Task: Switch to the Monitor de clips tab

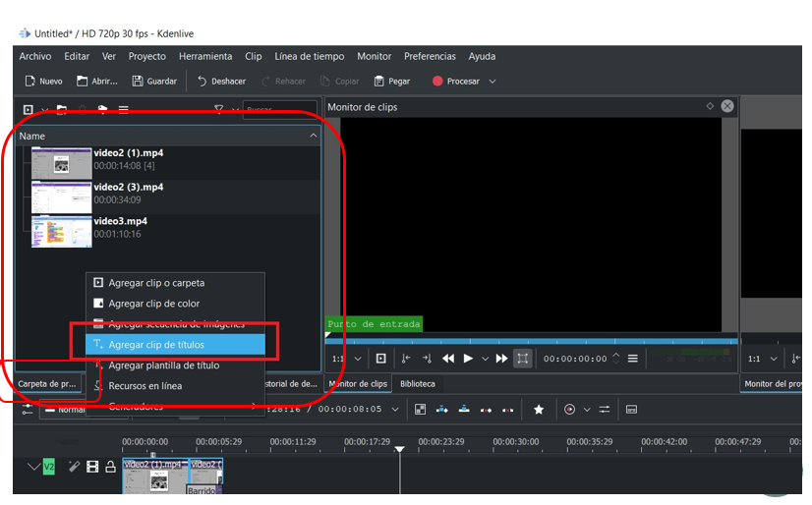Action: coord(359,384)
